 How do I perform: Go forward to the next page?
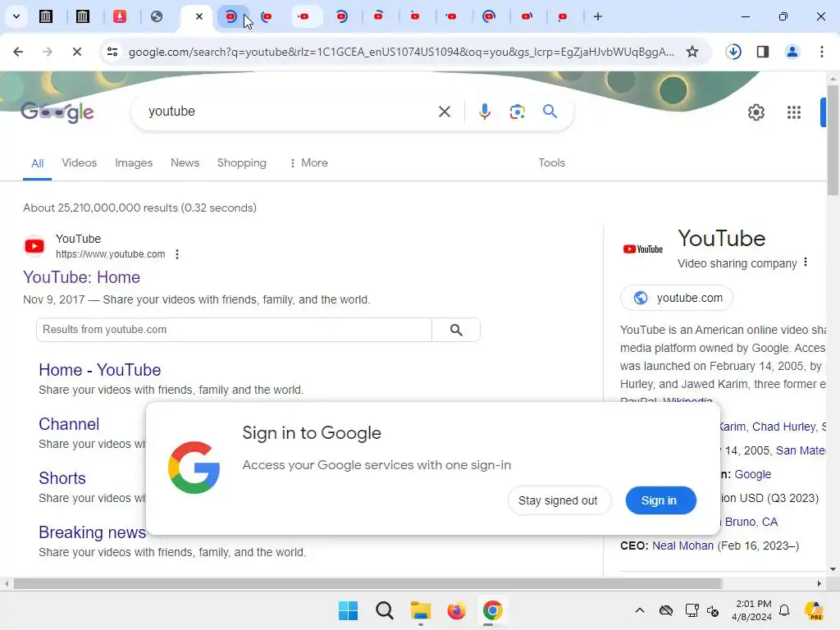tap(47, 52)
